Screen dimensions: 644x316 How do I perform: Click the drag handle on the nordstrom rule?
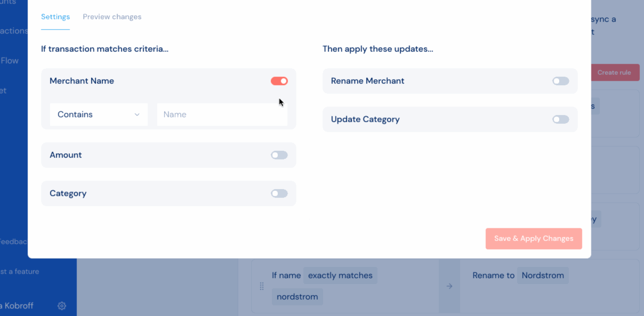pyautogui.click(x=261, y=286)
